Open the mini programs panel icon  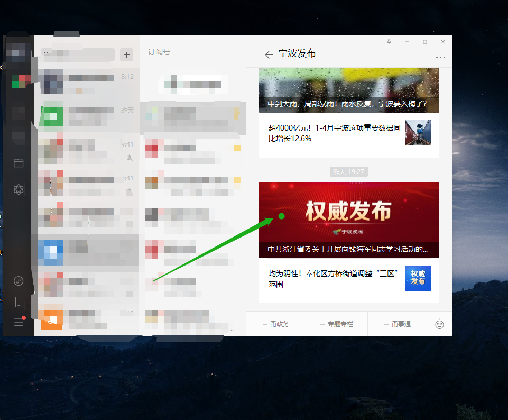click(x=19, y=189)
